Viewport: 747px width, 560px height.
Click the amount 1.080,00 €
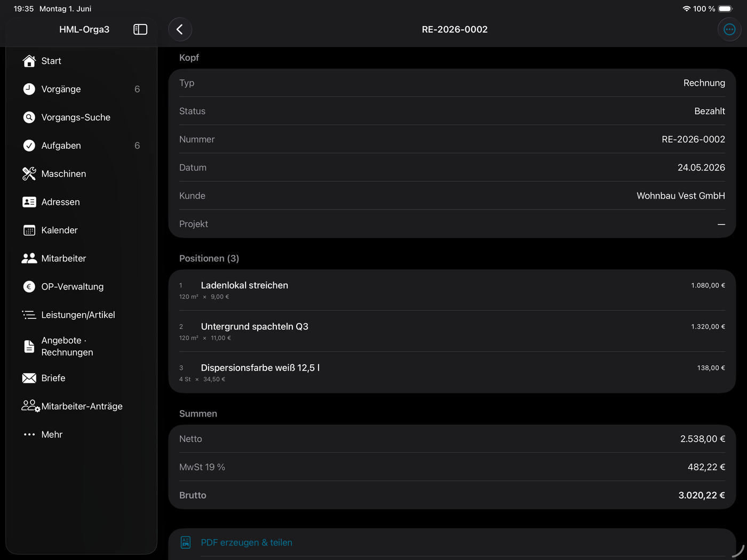tap(708, 285)
